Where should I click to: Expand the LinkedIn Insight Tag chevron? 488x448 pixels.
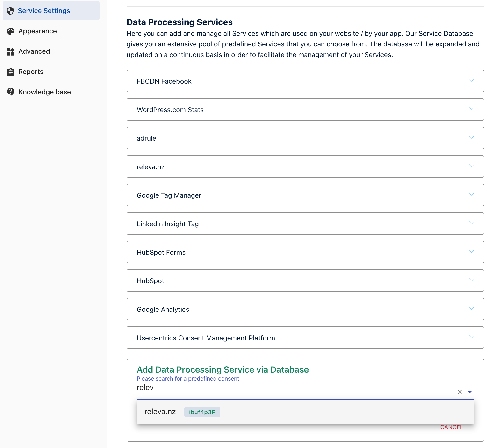[x=472, y=223]
